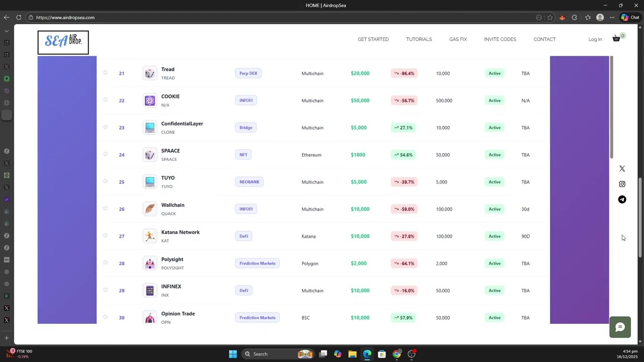Favorite COOKIE with its star
This screenshot has height=362, width=644.
105,100
